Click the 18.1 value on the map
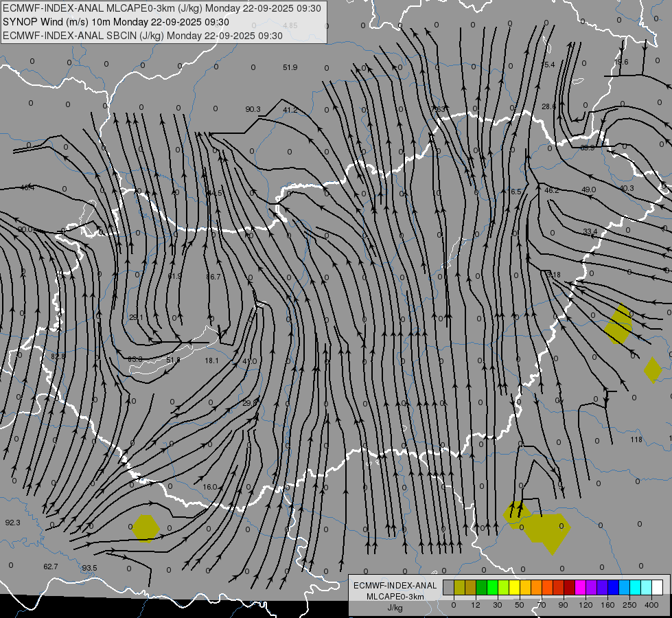 click(211, 360)
